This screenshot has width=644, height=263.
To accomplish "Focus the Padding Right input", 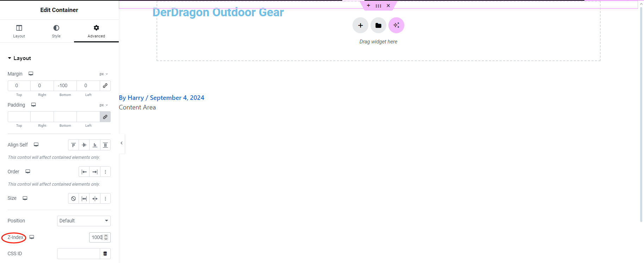I will pyautogui.click(x=42, y=117).
